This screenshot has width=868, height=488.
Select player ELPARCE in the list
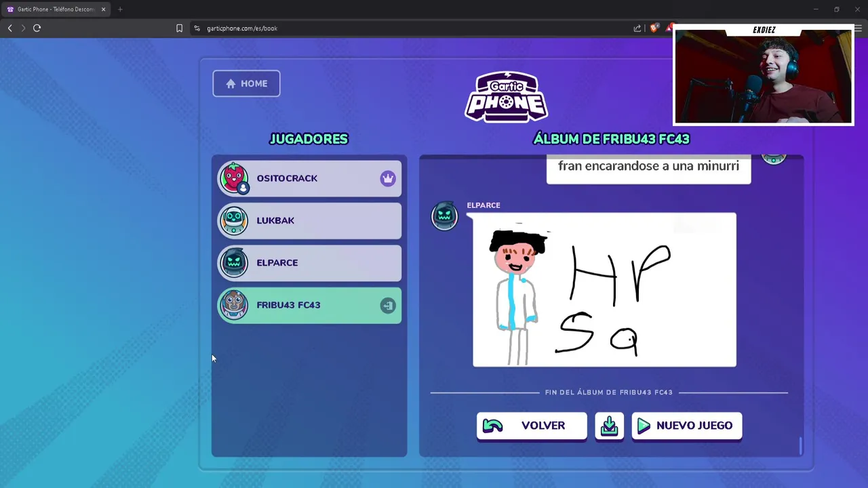[309, 262]
